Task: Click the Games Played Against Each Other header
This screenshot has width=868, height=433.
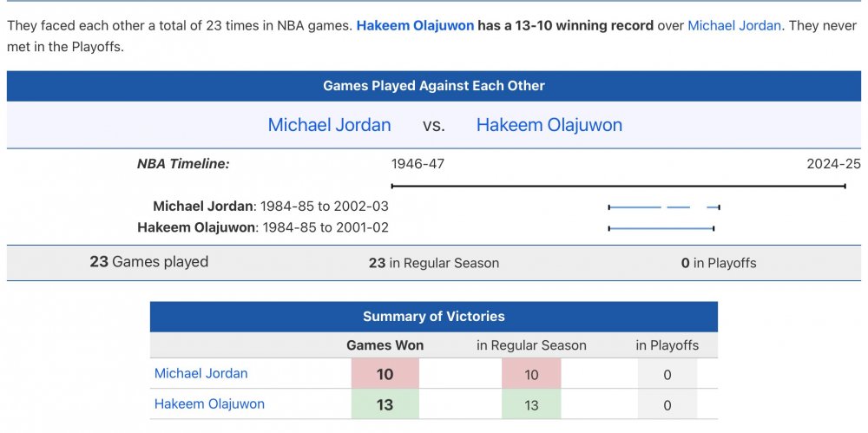Action: pyautogui.click(x=434, y=86)
